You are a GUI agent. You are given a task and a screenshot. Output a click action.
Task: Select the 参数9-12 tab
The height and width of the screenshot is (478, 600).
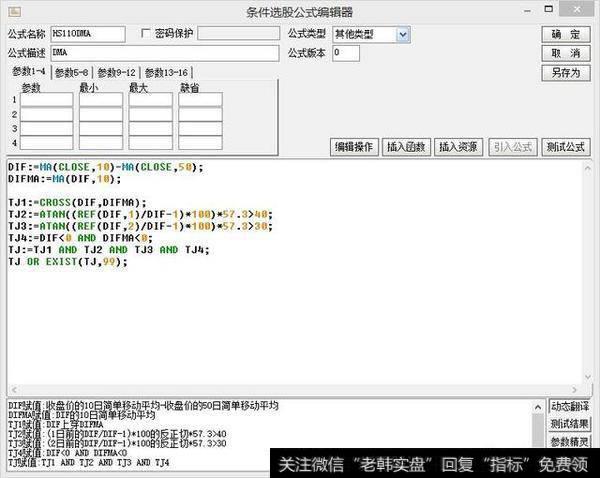tap(117, 72)
